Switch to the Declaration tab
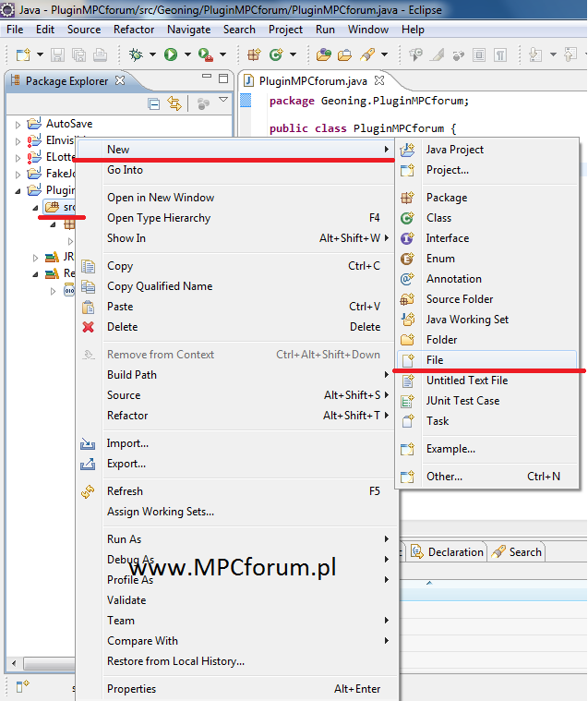The height and width of the screenshot is (701, 588). (448, 552)
